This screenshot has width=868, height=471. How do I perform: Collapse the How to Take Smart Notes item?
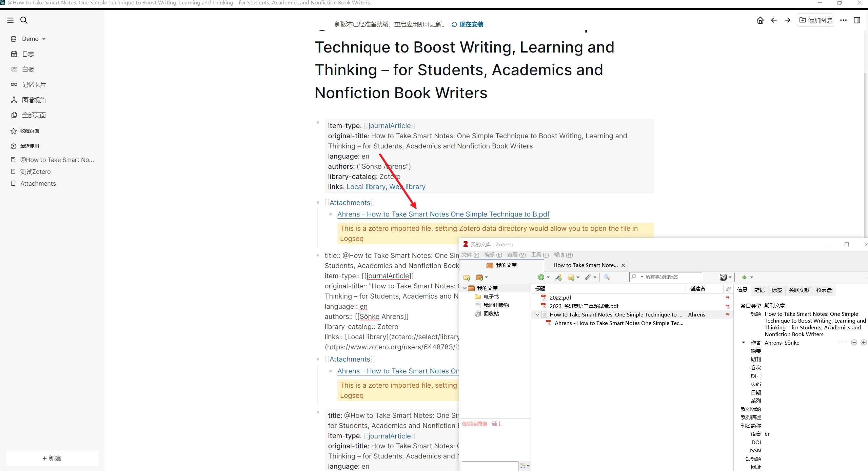point(537,315)
